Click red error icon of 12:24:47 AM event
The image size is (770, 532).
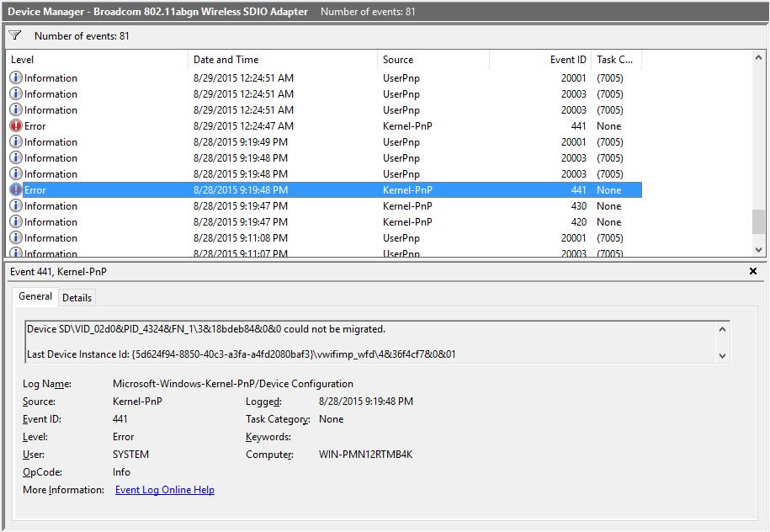point(16,125)
